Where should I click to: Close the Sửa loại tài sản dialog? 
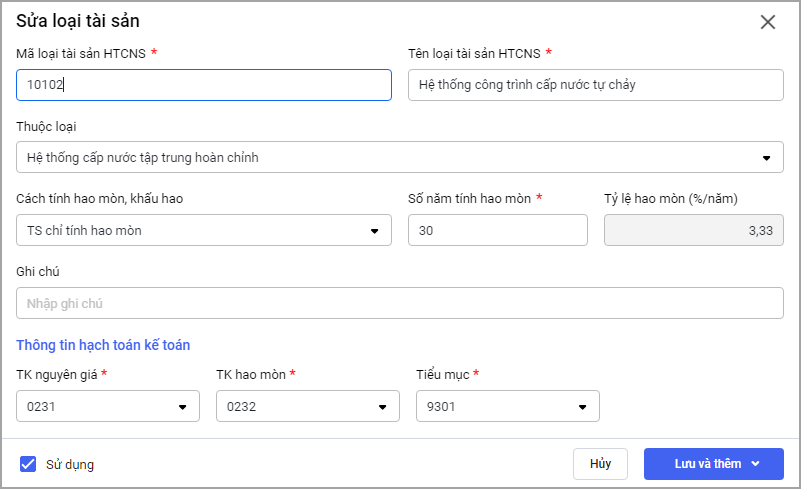click(x=768, y=22)
